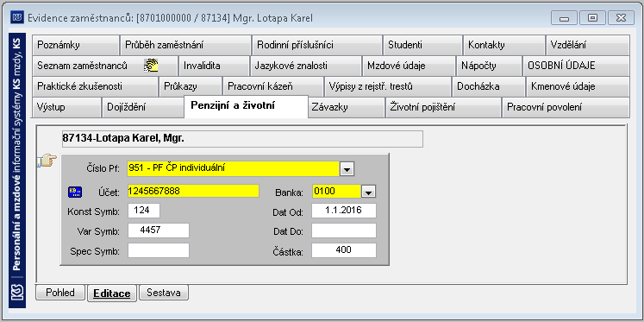Switch to the Invalidita tab

point(214,66)
